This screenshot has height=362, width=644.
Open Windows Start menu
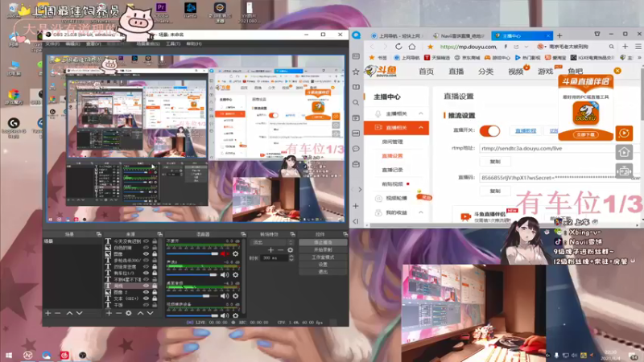tap(8, 355)
